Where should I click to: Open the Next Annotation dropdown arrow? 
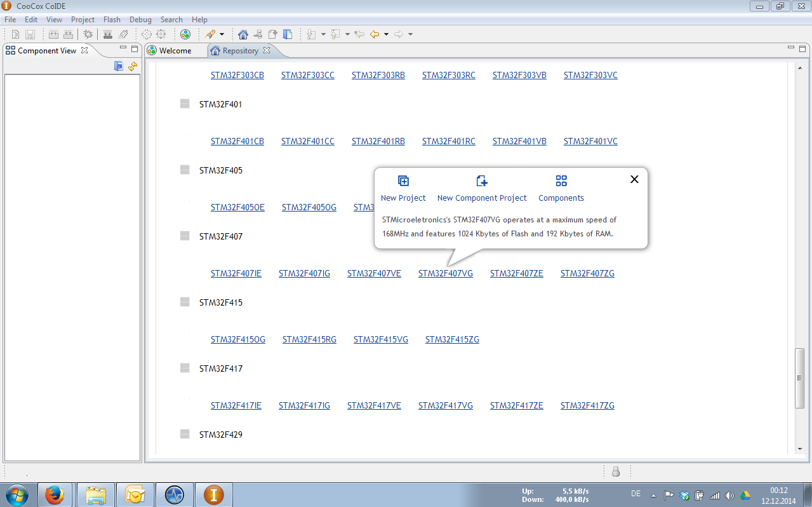(323, 34)
